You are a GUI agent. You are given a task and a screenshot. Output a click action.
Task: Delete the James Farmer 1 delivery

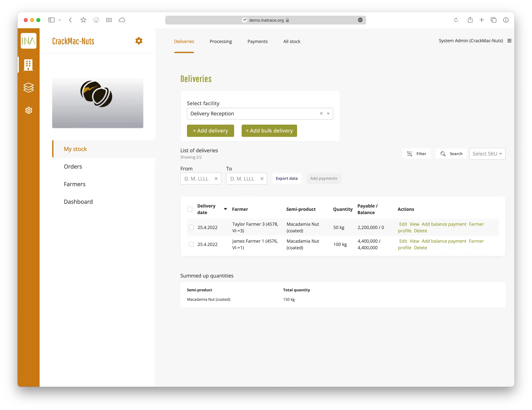pyautogui.click(x=420, y=248)
